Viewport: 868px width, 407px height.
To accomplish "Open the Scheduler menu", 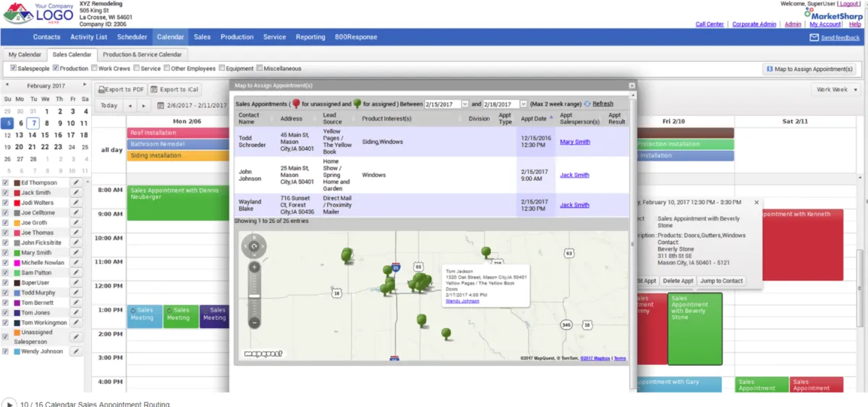I will pos(132,37).
